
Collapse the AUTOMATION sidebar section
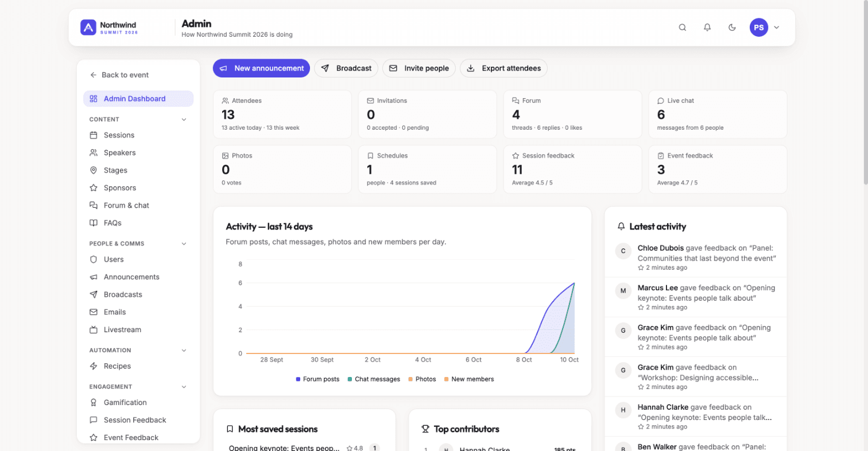coord(184,350)
